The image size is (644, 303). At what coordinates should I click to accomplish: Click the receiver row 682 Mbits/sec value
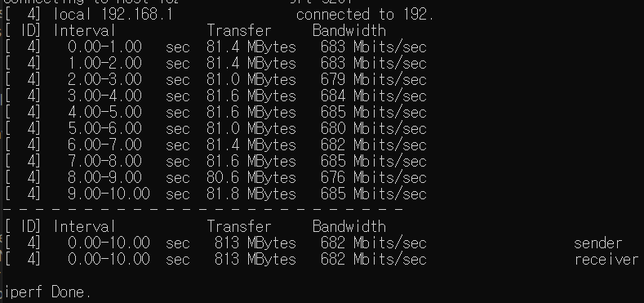tap(373, 260)
